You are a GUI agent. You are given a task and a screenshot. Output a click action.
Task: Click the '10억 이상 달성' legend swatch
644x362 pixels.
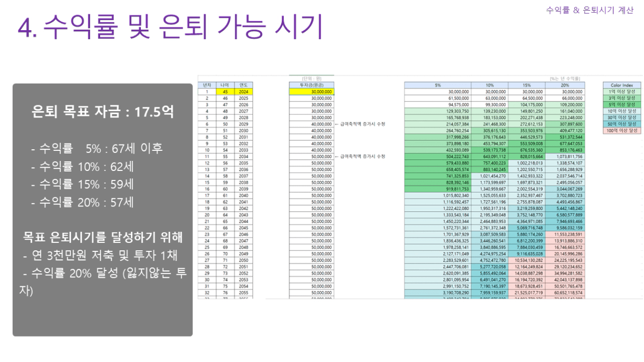(622, 111)
